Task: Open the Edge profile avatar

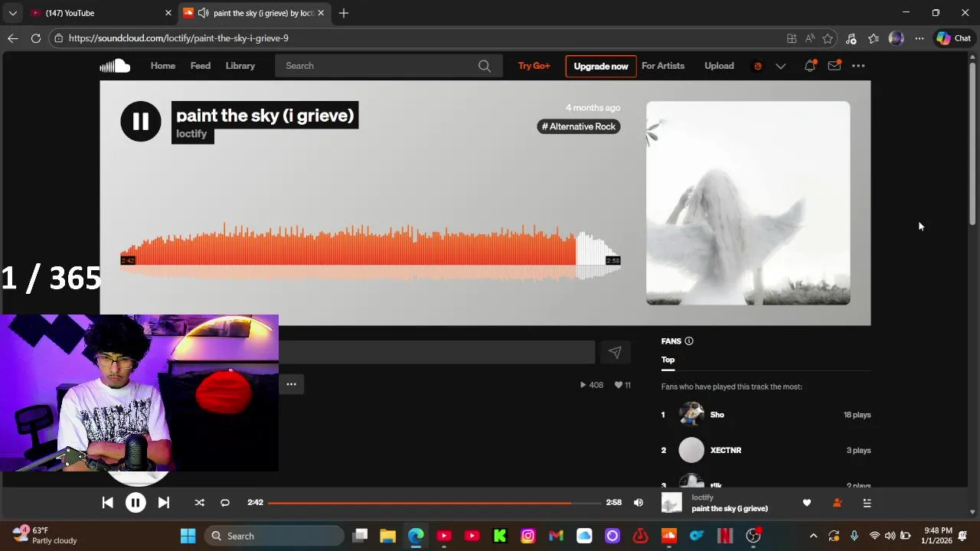Action: click(897, 38)
